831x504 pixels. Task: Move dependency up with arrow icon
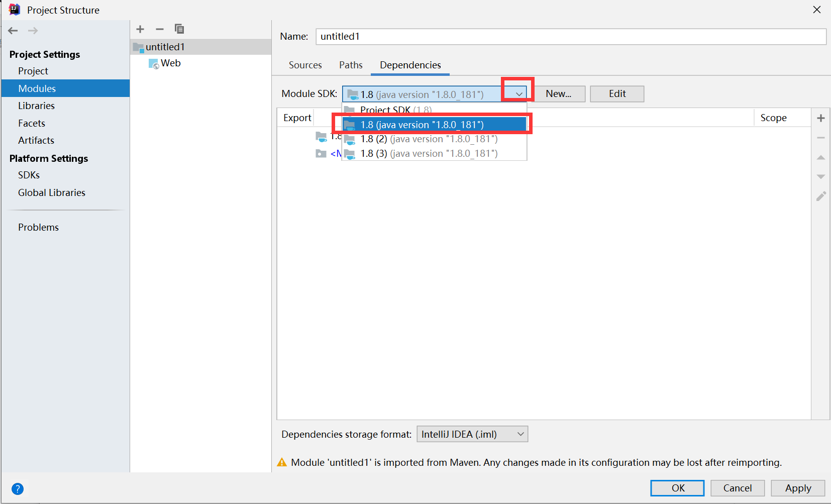coord(821,157)
